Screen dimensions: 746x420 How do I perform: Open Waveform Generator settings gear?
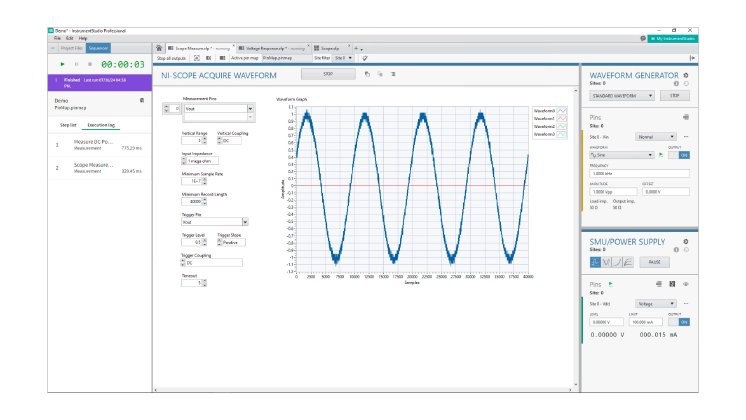(x=686, y=75)
